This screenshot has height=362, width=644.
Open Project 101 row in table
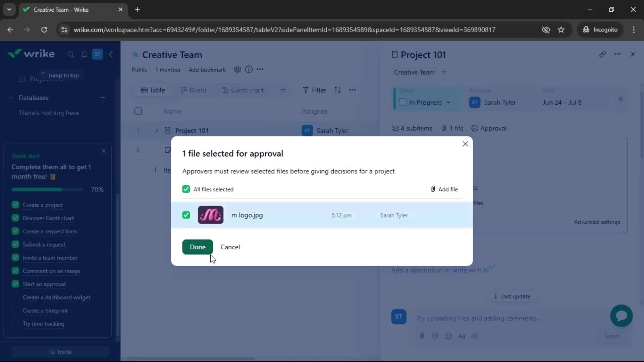pos(192,131)
